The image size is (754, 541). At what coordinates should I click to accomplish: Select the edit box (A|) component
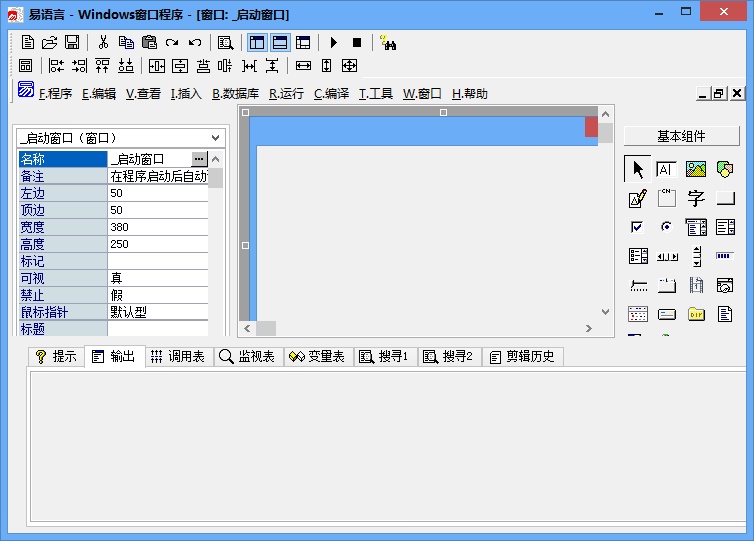pos(666,169)
